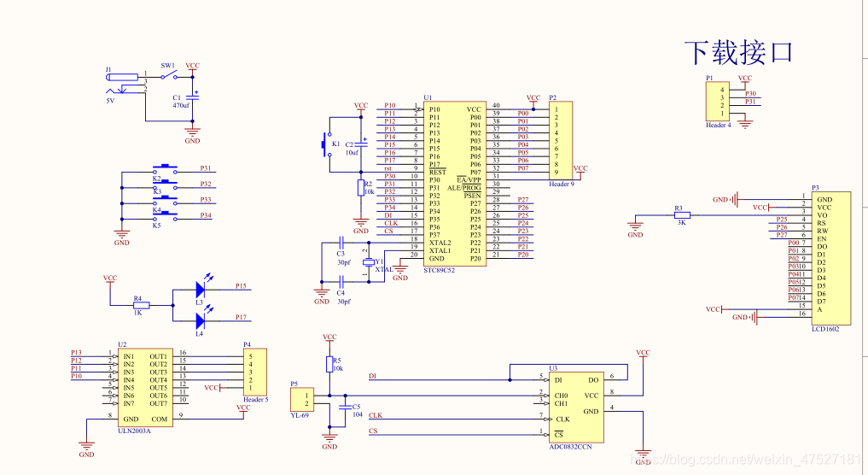Click the VO pin on LCD1602 connector
The width and height of the screenshot is (868, 475).
pyautogui.click(x=822, y=215)
